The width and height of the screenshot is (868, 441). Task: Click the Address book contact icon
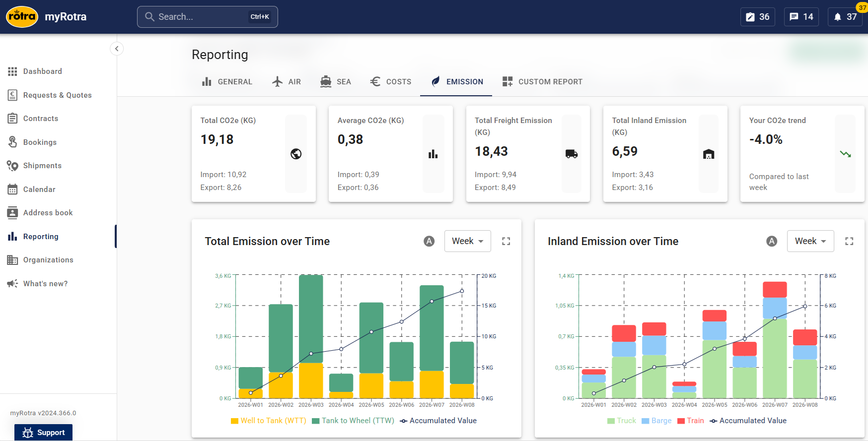click(x=12, y=213)
